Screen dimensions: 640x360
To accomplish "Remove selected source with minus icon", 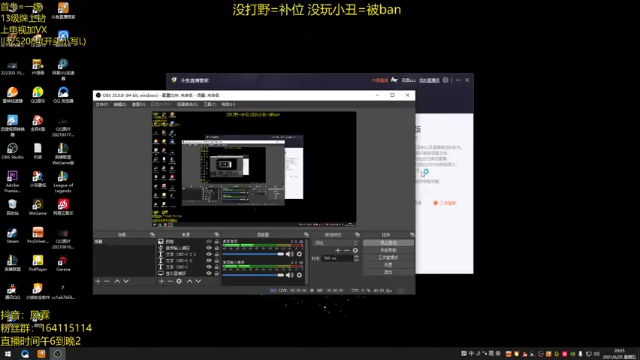I will [170, 281].
